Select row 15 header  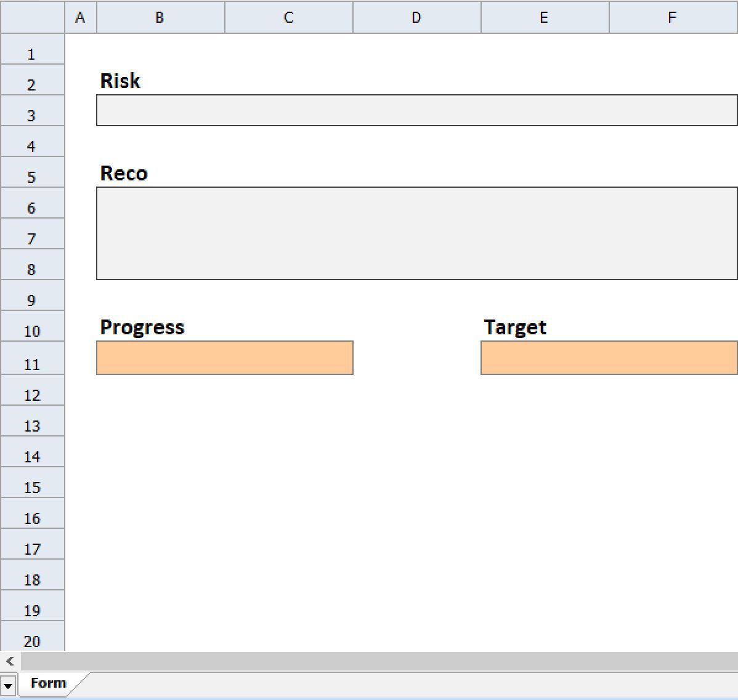pos(32,482)
